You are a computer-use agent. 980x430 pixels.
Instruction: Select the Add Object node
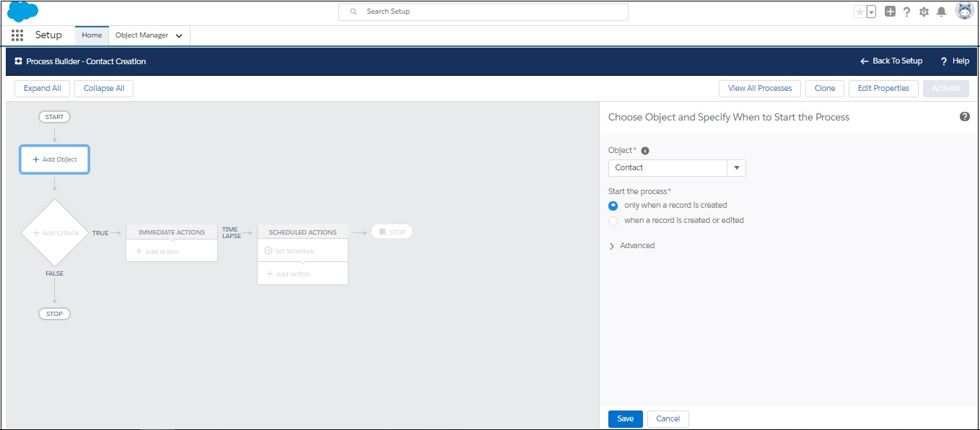[55, 159]
